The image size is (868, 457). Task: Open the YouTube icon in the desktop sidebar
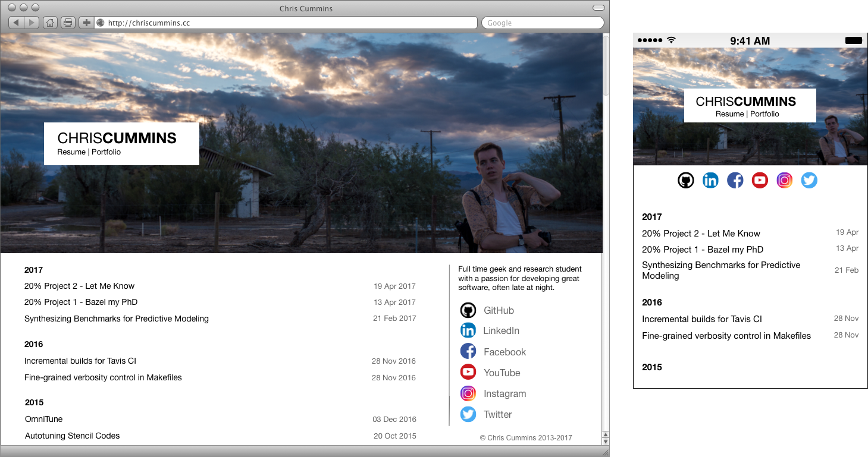coord(468,372)
